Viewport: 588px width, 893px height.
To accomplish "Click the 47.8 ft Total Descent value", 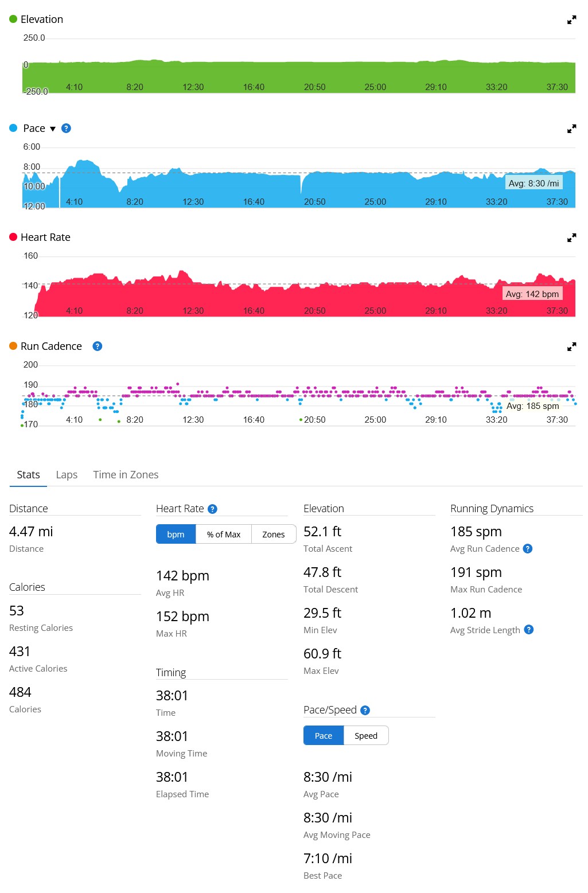I will (322, 572).
